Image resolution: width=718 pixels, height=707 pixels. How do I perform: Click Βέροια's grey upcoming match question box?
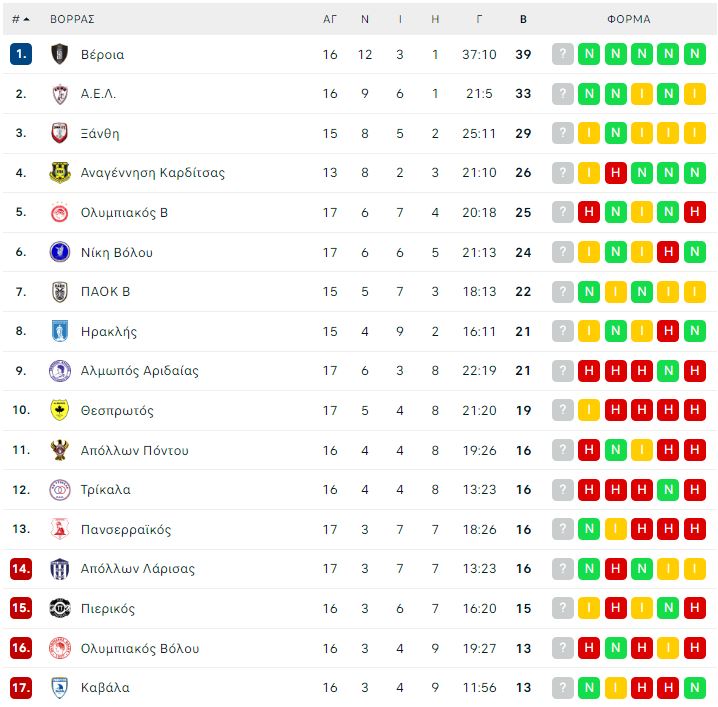[563, 54]
